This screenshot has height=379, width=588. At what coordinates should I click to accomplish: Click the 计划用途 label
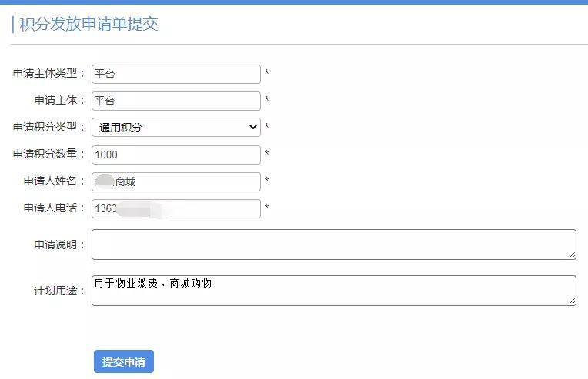point(60,291)
